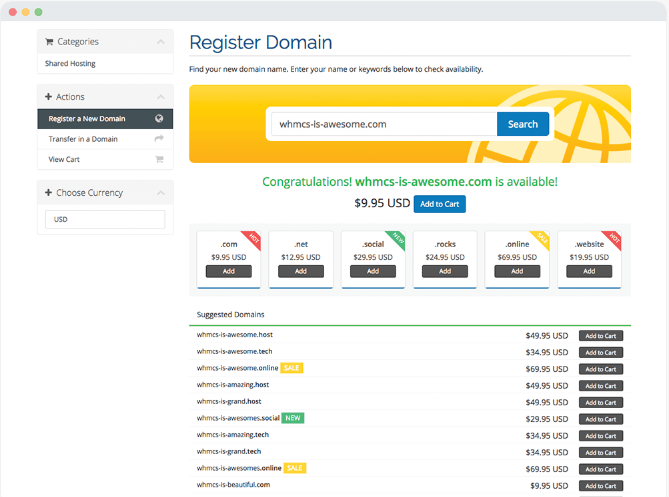
Task: Click the globe icon beside Register a New Domain
Action: (159, 119)
